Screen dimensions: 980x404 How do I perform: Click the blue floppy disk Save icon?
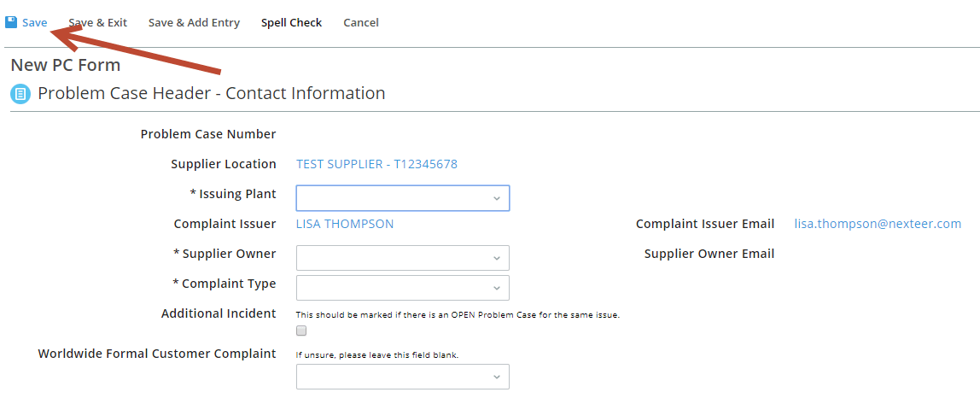coord(10,22)
